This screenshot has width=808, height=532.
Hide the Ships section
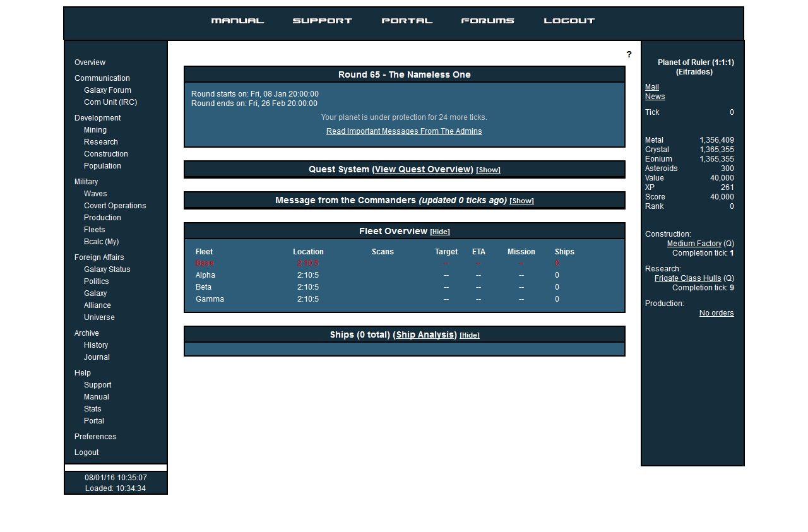click(x=470, y=336)
